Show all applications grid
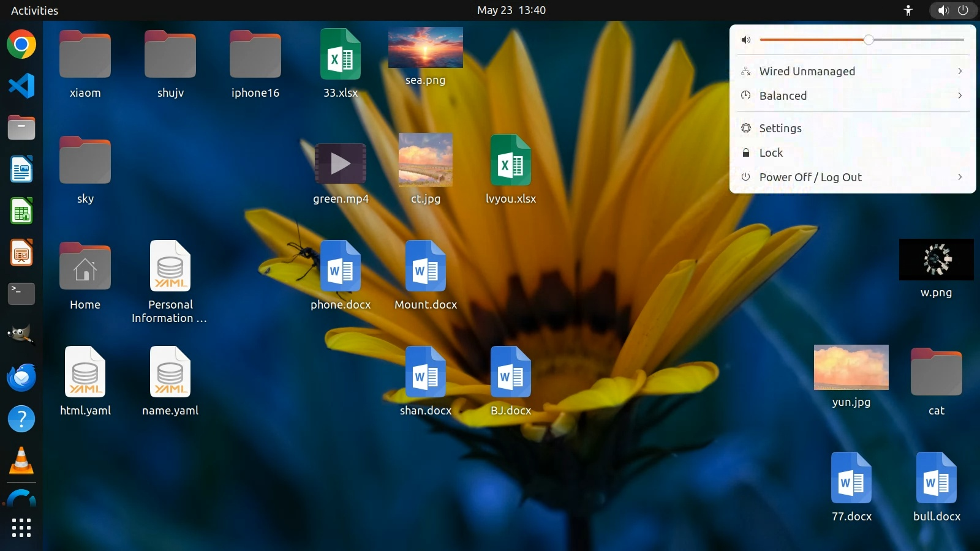 pos(21,527)
